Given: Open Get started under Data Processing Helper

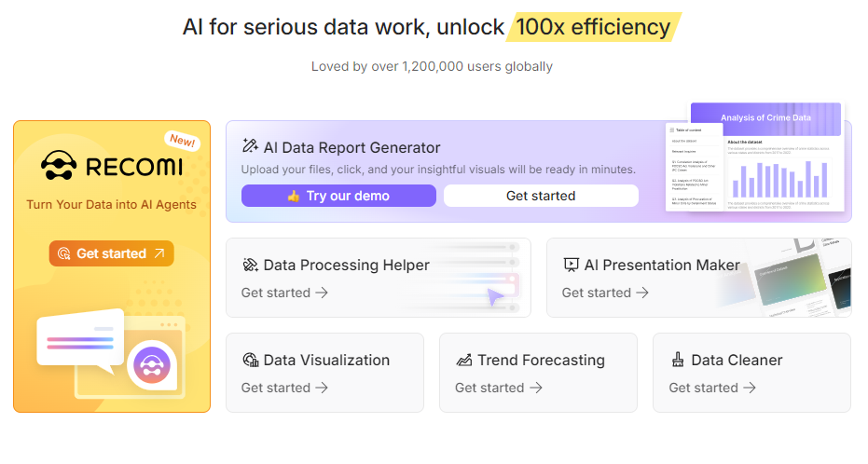Looking at the screenshot, I should [284, 293].
